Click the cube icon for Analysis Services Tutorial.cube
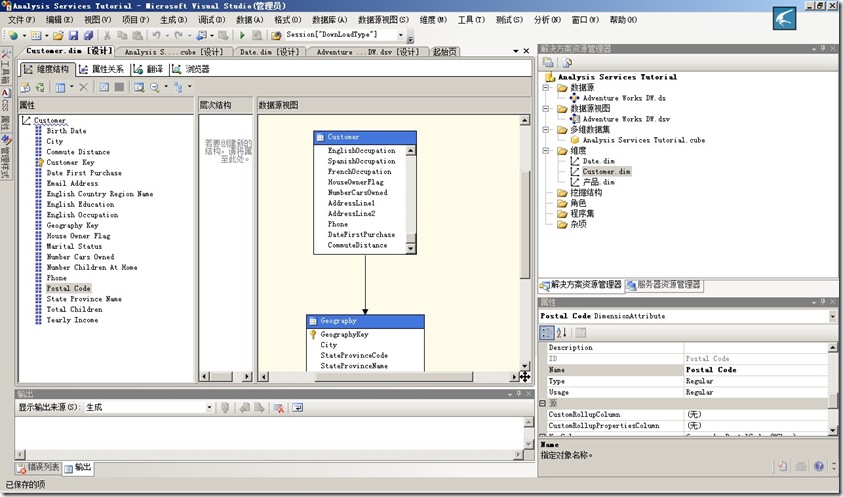The height and width of the screenshot is (497, 843). (x=575, y=140)
